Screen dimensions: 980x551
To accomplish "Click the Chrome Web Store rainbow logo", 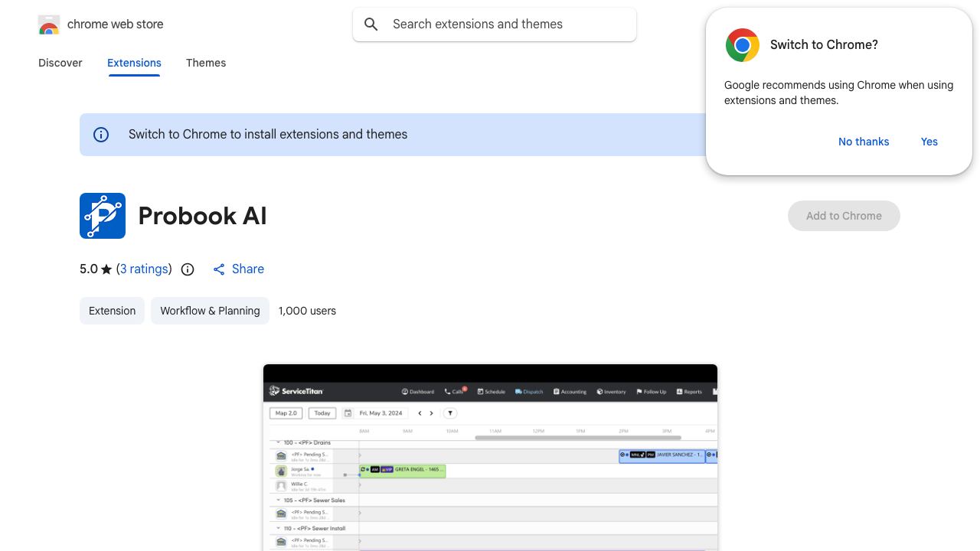I will pos(49,24).
